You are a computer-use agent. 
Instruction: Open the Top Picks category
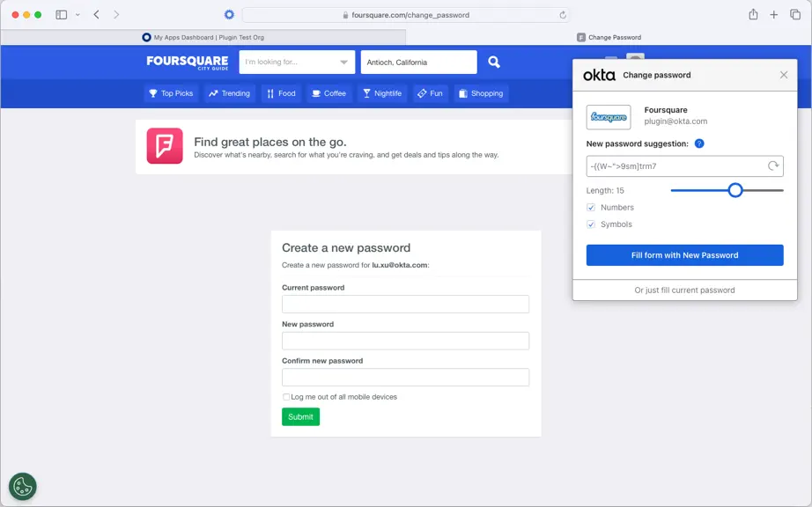click(x=171, y=93)
